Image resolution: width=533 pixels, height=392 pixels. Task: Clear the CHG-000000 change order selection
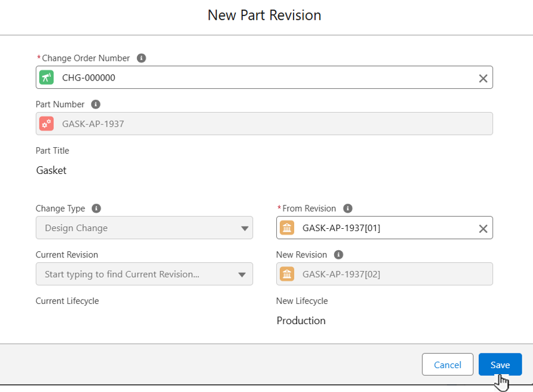[x=483, y=78]
